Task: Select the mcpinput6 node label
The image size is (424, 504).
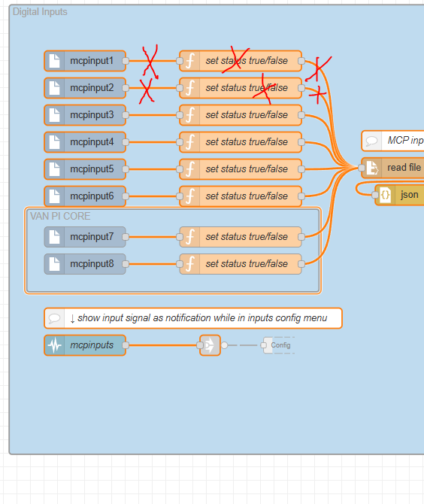Action: (x=92, y=196)
